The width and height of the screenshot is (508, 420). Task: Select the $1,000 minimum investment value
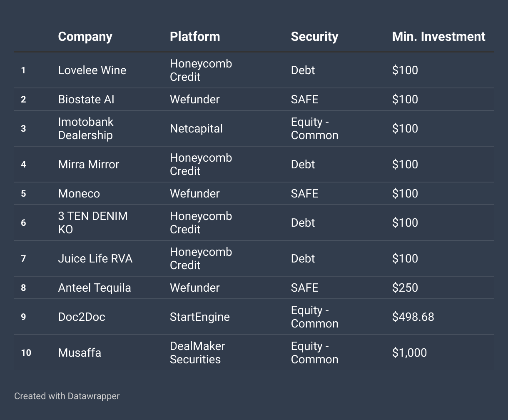coord(409,352)
